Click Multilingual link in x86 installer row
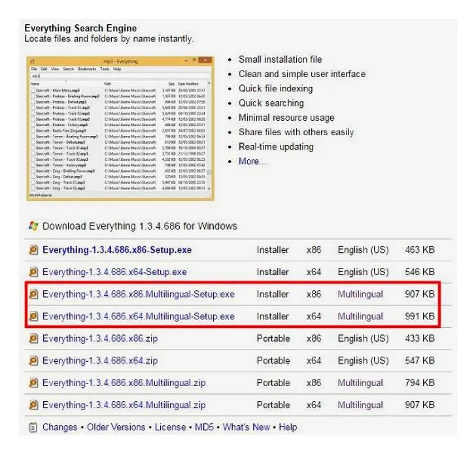Image resolution: width=476 pixels, height=454 pixels. [x=360, y=294]
